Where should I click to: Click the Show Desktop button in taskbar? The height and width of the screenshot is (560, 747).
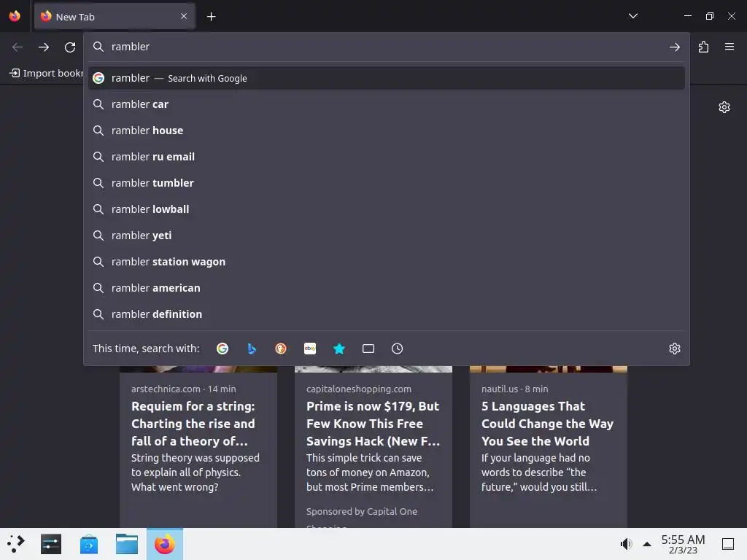point(728,544)
